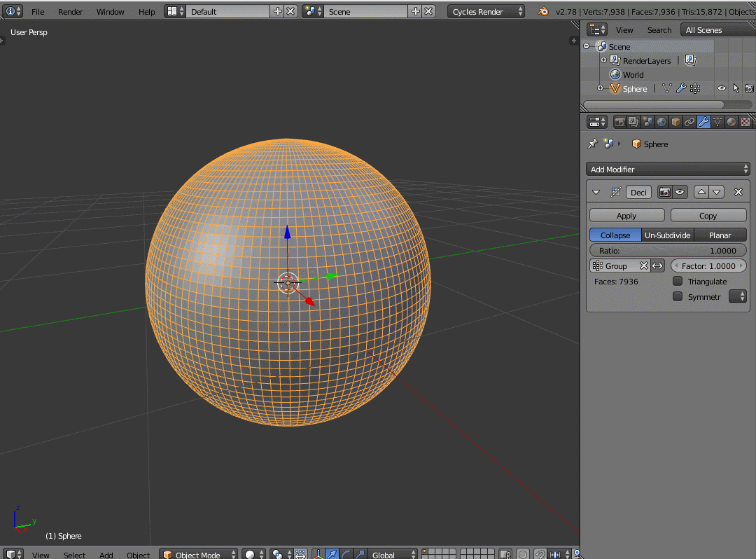Click the Ratio slider field
This screenshot has height=559, width=756.
click(668, 251)
